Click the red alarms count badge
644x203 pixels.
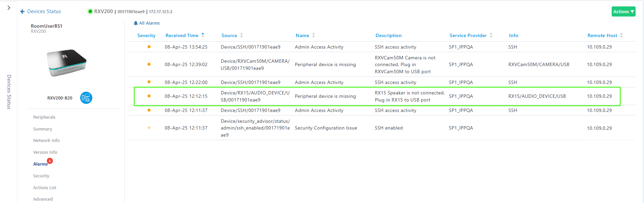50,161
